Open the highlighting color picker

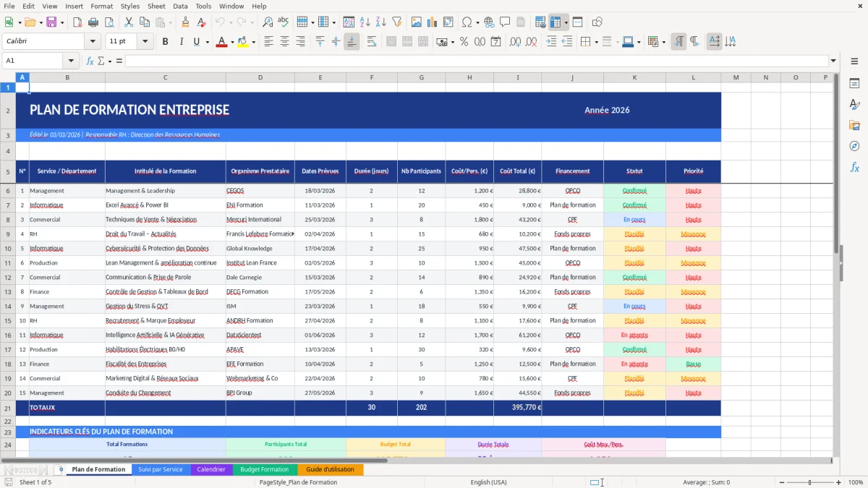254,42
